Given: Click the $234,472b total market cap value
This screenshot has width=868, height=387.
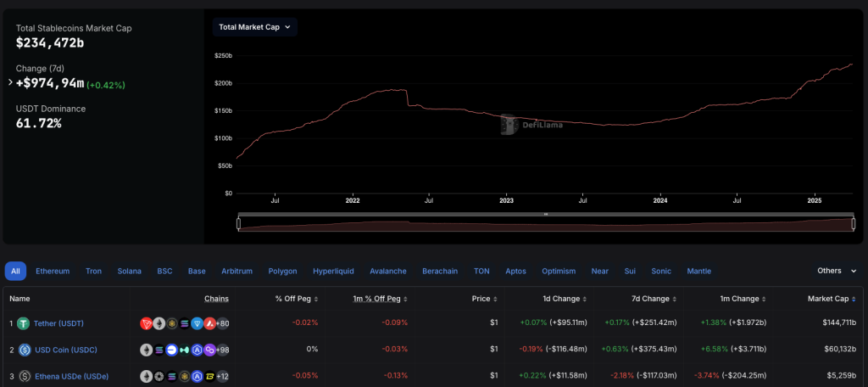Looking at the screenshot, I should click(50, 42).
